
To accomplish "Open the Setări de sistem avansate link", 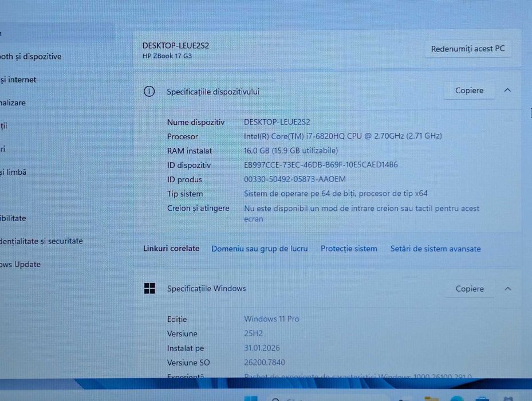I will click(x=435, y=249).
